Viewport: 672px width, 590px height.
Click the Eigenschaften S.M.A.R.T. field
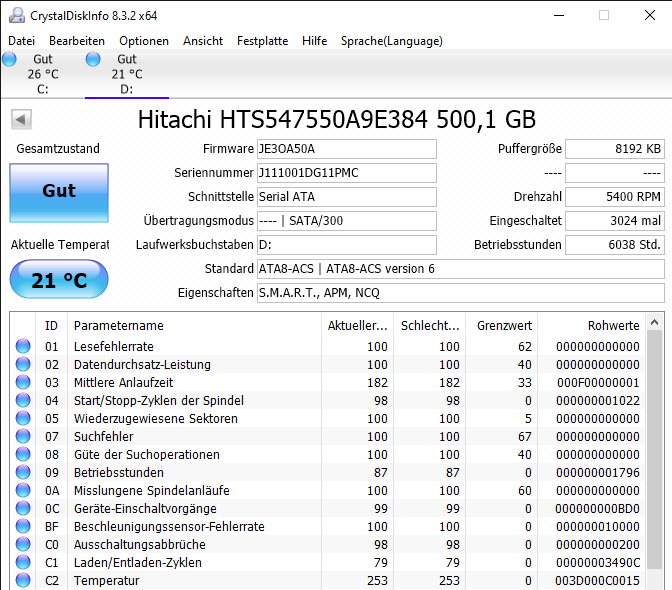pos(461,293)
